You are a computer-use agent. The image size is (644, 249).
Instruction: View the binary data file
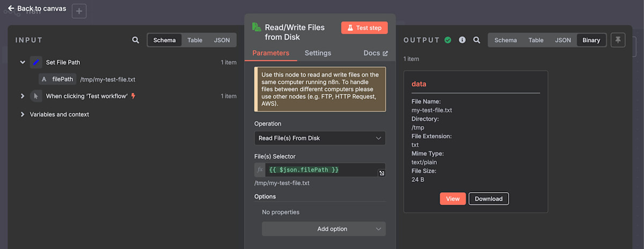[x=453, y=199]
